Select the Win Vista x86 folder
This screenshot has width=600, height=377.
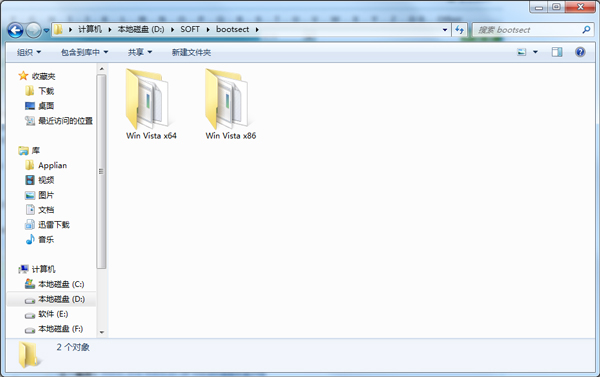[230, 104]
